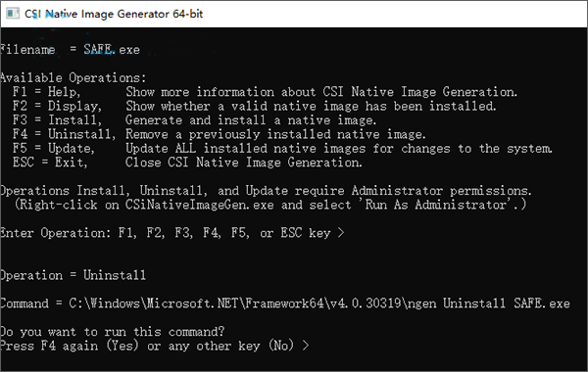Viewport: 588px width, 372px height.
Task: Click the 'Press F4 again (Yes)' prompt arrow
Action: pyautogui.click(x=306, y=346)
